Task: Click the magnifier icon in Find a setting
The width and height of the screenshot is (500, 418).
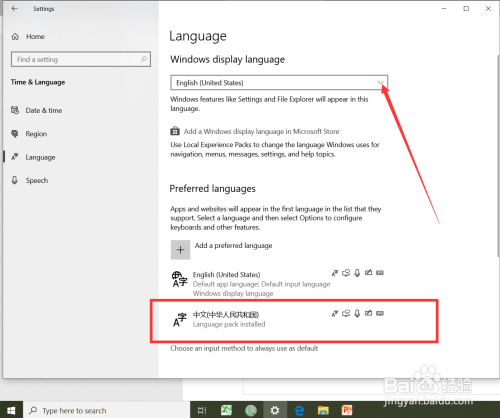Action: 143,59
